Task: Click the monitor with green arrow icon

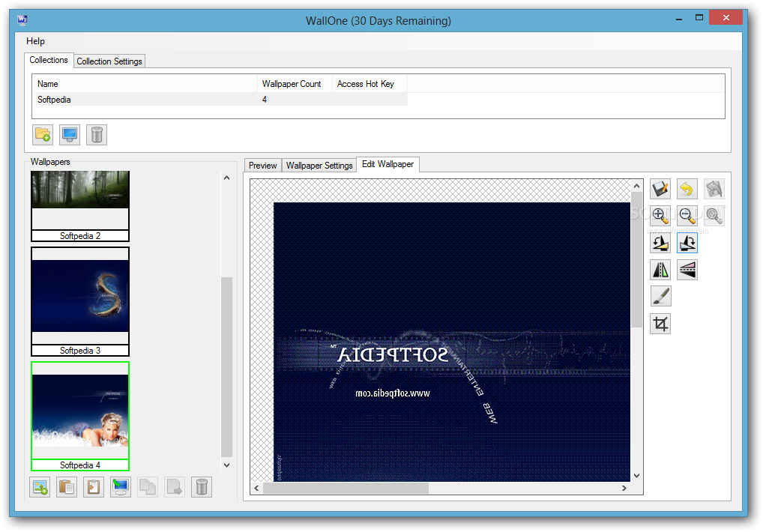Action: 120,487
